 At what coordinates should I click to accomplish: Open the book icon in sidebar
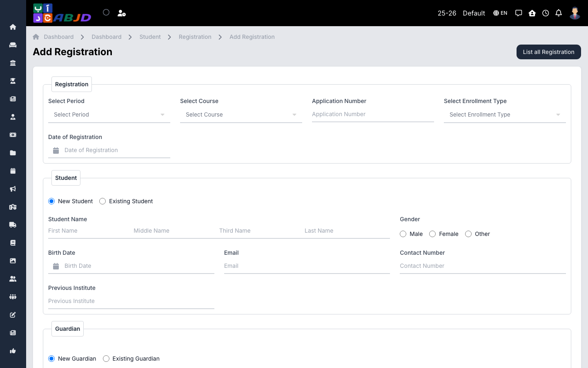coord(13,243)
